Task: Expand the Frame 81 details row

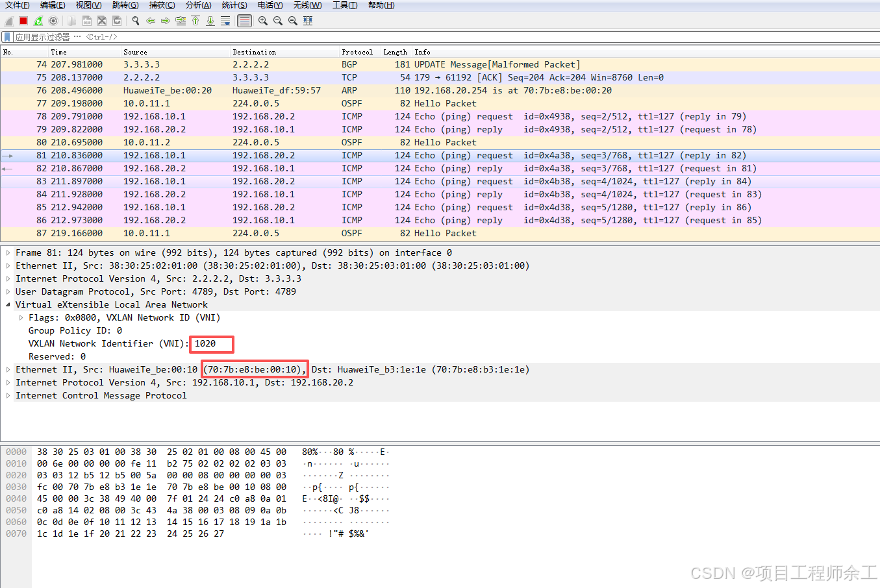Action: [x=8, y=253]
